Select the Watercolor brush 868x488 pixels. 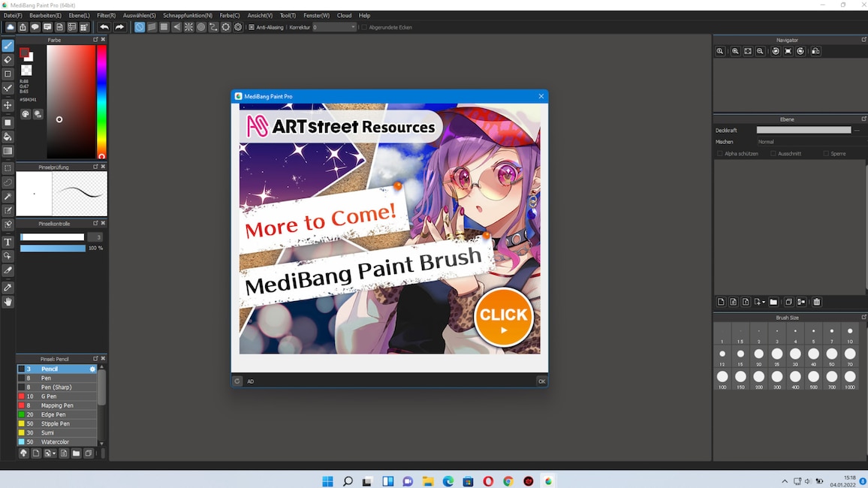57,442
